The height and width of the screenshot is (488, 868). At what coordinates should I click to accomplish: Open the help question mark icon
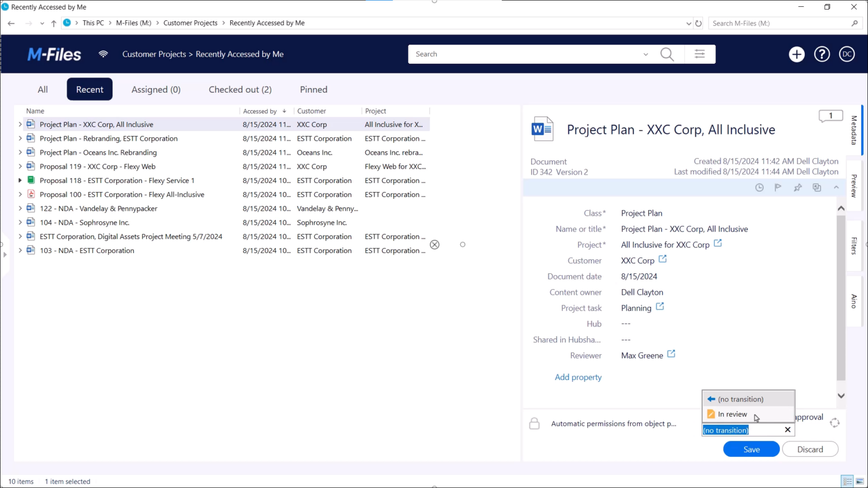tap(822, 54)
